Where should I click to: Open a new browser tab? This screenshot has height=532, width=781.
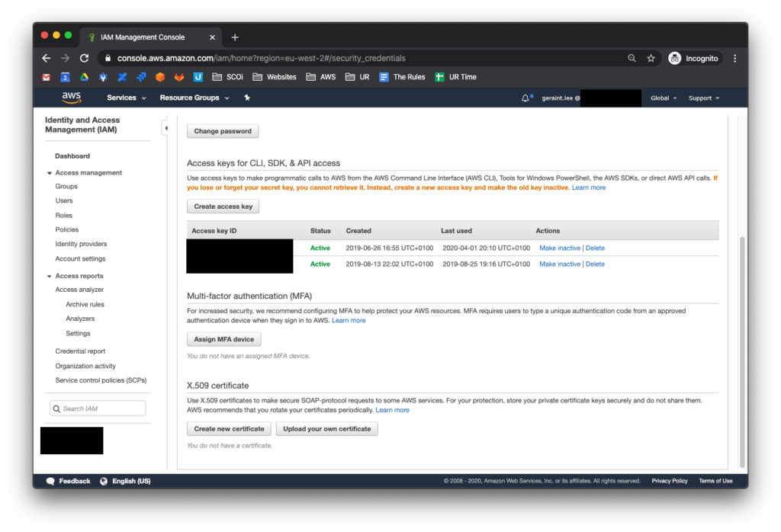tap(235, 37)
